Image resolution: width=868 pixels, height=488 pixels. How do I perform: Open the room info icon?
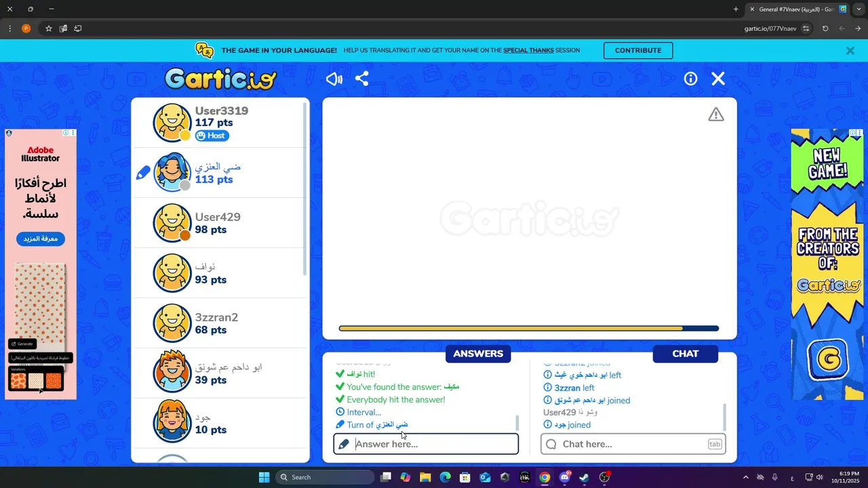[x=690, y=79]
